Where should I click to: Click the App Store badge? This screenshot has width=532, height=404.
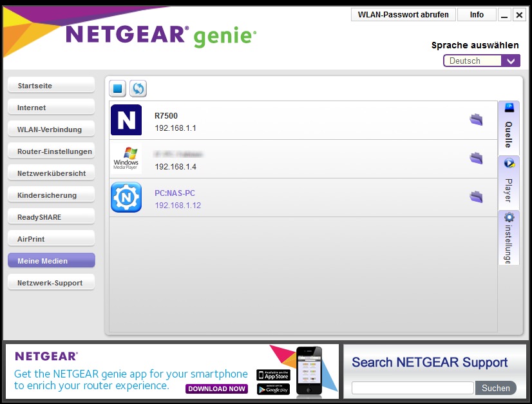tap(274, 375)
